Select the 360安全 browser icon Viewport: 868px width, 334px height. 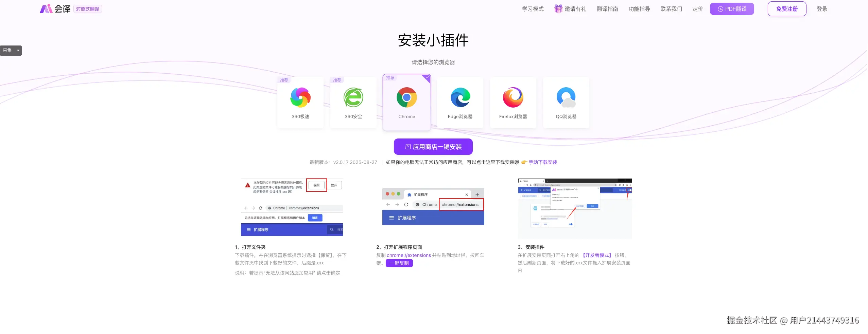(353, 97)
